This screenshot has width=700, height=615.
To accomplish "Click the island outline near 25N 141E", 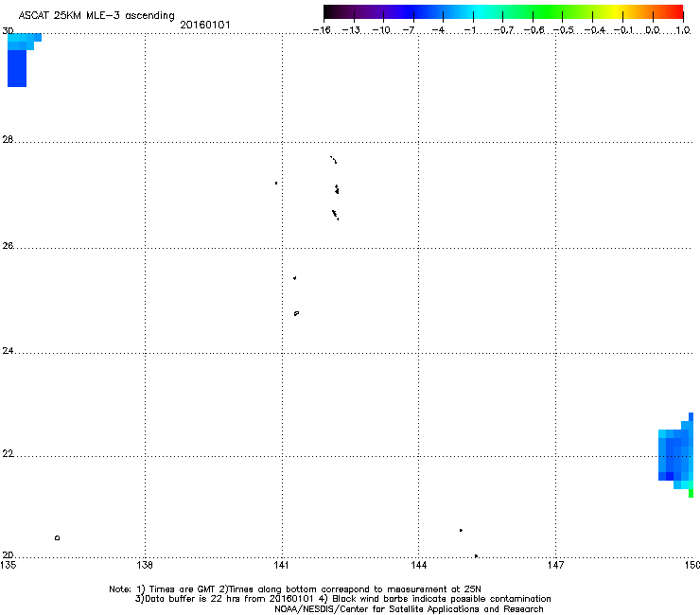I will coord(296,313).
